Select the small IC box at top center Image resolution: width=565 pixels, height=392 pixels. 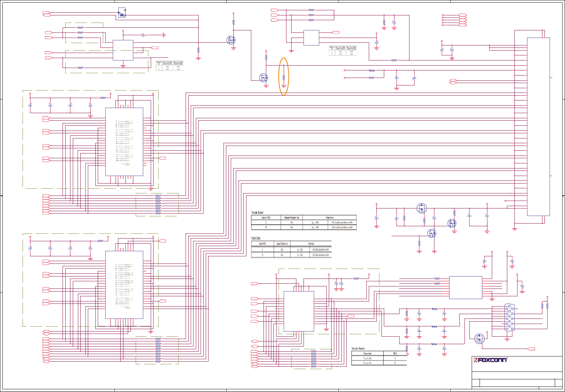tap(311, 38)
